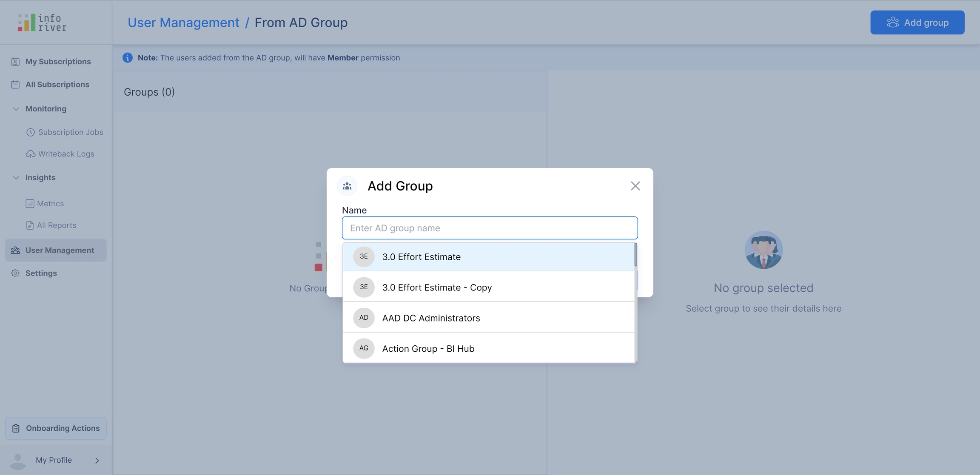980x475 pixels.
Task: Collapse the Insights section
Action: click(x=16, y=178)
